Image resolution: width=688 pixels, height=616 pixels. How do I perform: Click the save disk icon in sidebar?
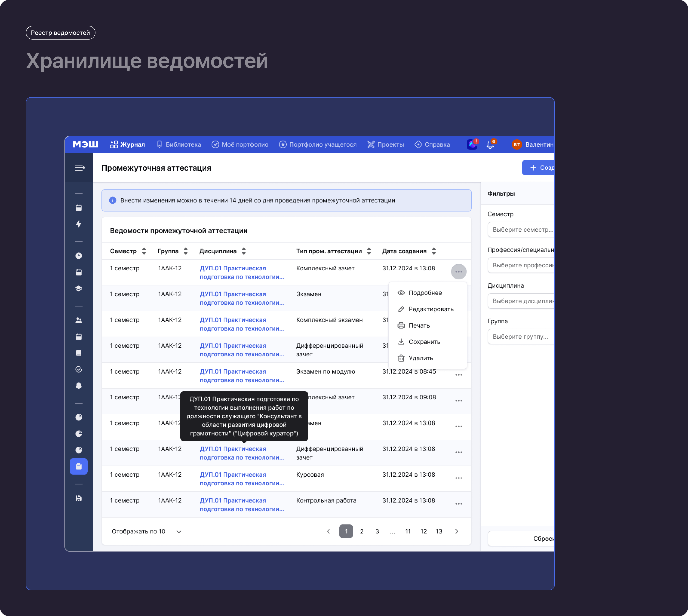pos(78,498)
